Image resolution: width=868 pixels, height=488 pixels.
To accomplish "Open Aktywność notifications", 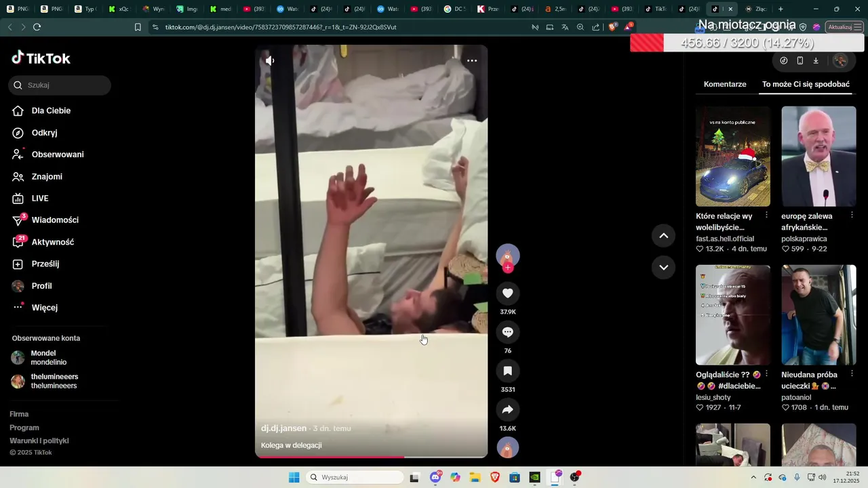I will (x=43, y=242).
